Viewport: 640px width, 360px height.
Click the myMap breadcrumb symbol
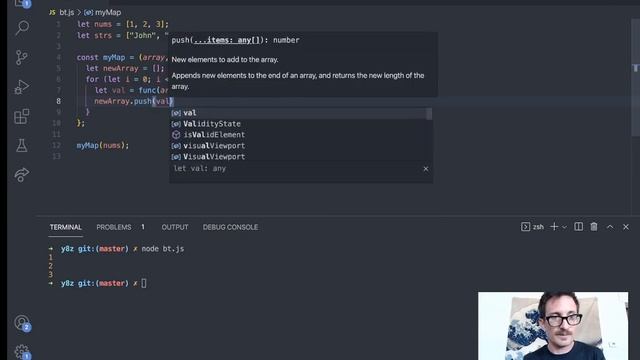coord(103,12)
